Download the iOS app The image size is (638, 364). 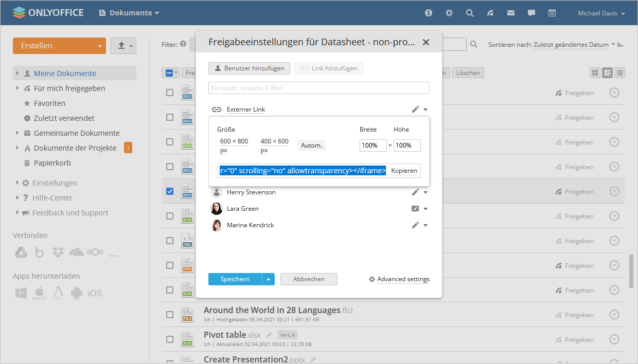coord(95,293)
